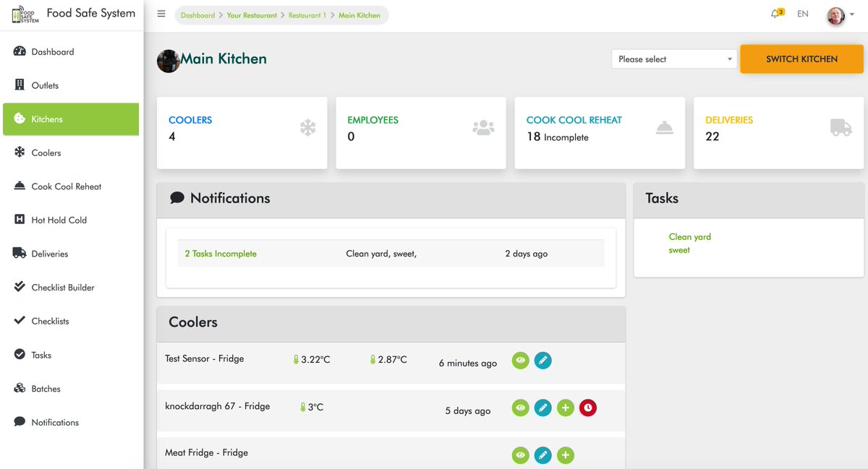Click the Food Safe System logo
Image resolution: width=868 pixels, height=469 pixels.
point(25,14)
